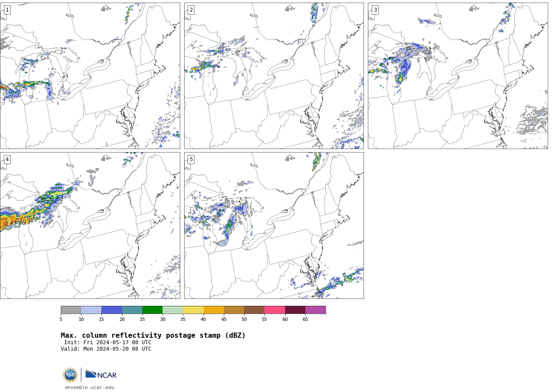Click the orange 40-45 dBZ swatch
The image size is (552, 392).
[x=213, y=310]
